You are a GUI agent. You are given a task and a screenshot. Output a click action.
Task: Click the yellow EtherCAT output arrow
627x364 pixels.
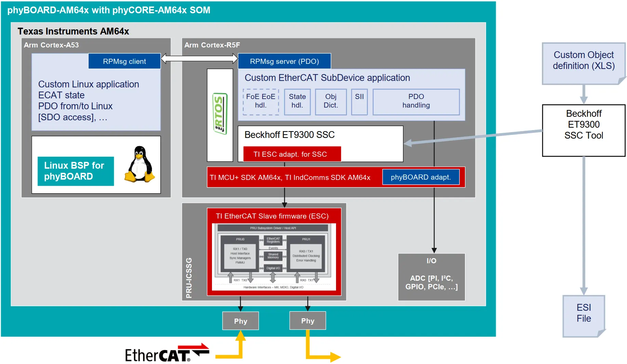[321, 355]
